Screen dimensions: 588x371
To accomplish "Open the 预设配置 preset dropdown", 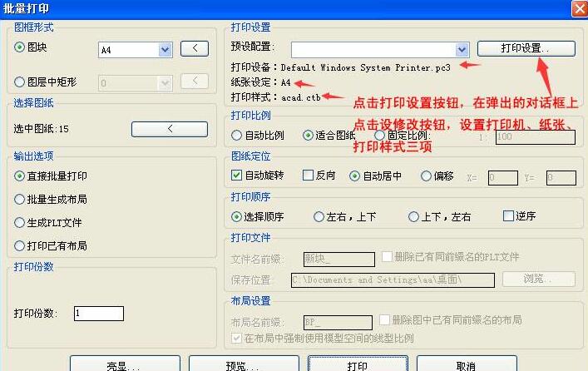I will [462, 50].
